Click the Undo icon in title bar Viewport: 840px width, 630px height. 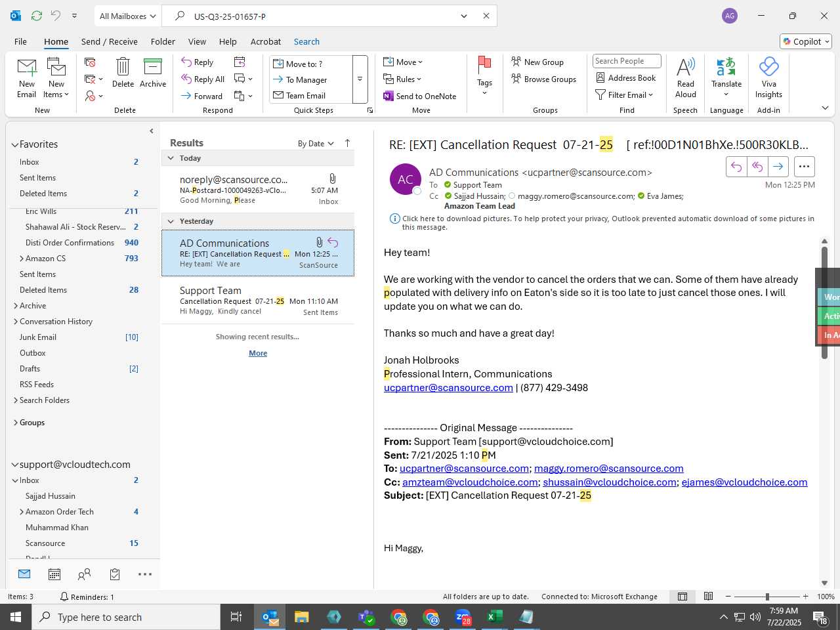[56, 16]
